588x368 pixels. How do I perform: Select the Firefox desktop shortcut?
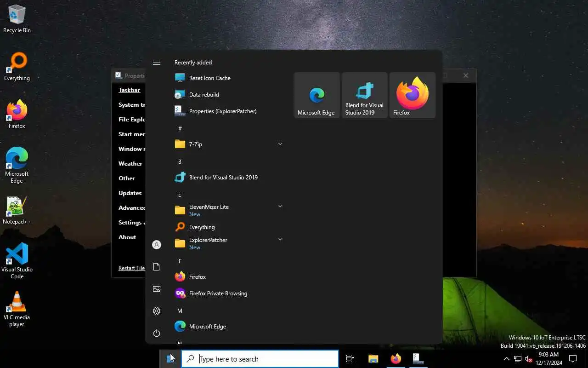[17, 115]
